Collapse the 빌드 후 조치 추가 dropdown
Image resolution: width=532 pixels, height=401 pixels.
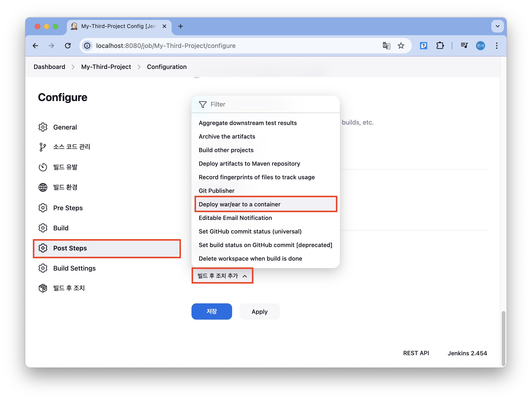click(222, 276)
